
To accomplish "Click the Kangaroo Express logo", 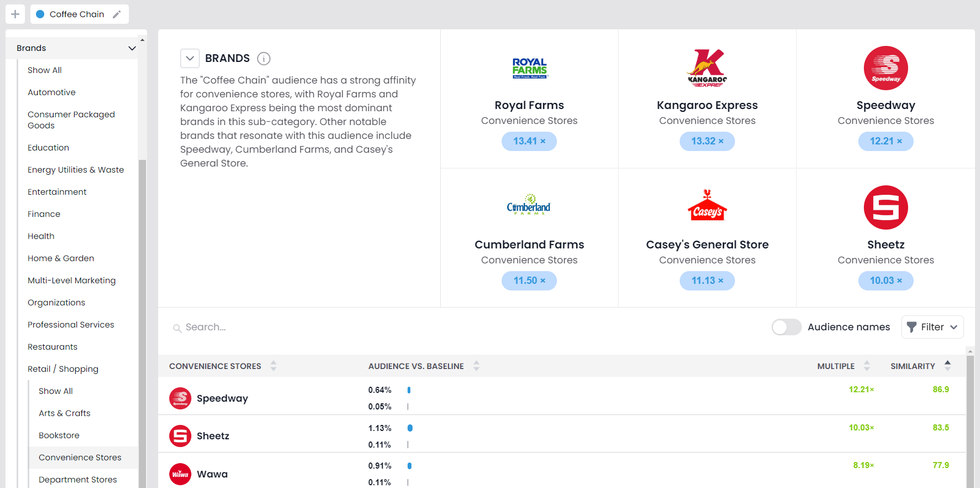I will tap(707, 68).
